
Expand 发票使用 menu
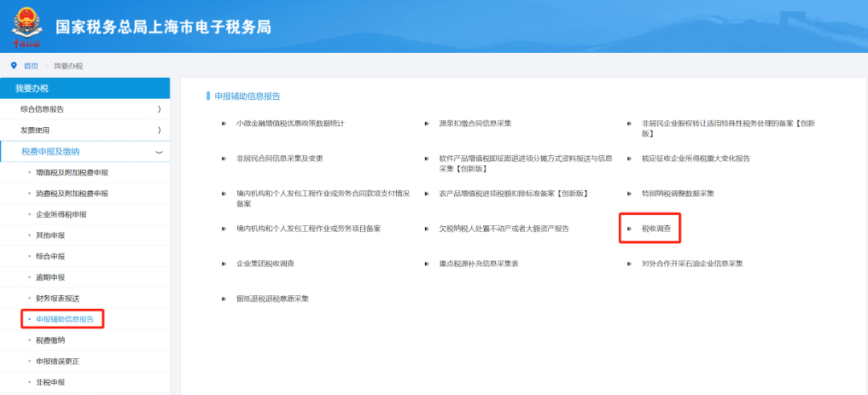click(84, 130)
